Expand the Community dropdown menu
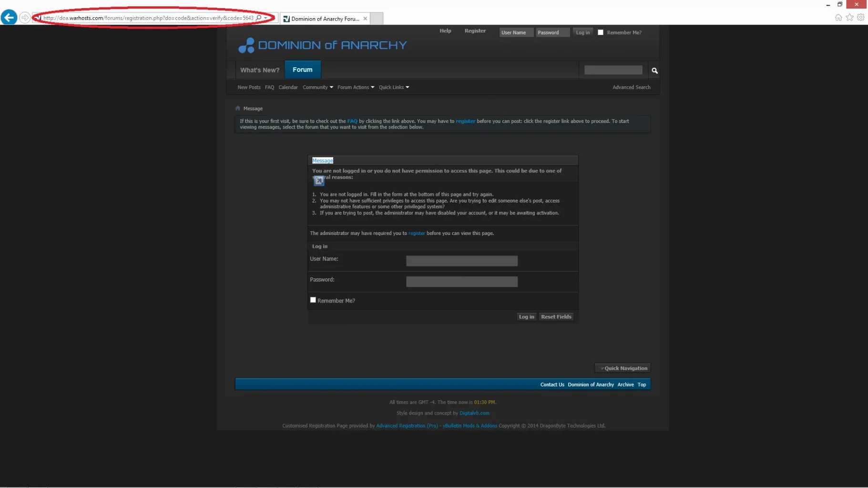Screen dimensions: 868x488 coord(318,87)
